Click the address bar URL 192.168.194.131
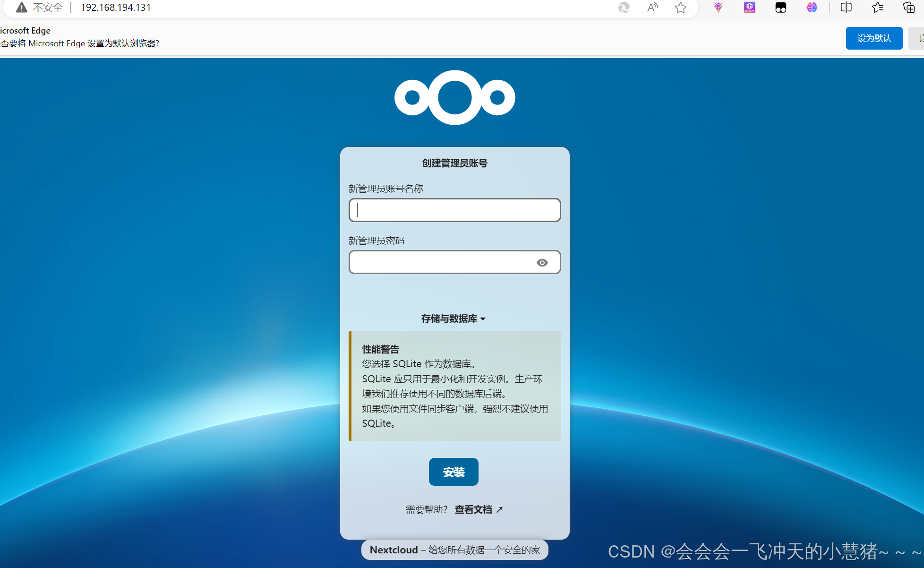The width and height of the screenshot is (924, 568). pos(116,8)
